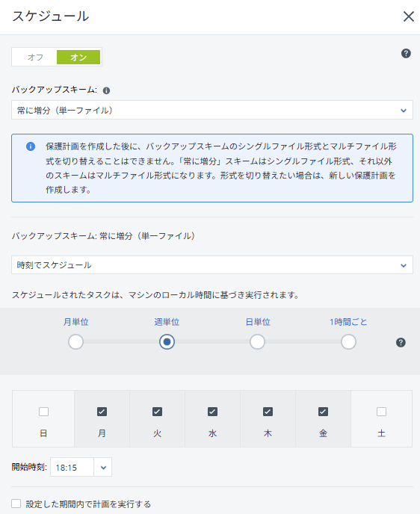
Task: Close the スケジュール dialog with the X
Action: (409, 16)
